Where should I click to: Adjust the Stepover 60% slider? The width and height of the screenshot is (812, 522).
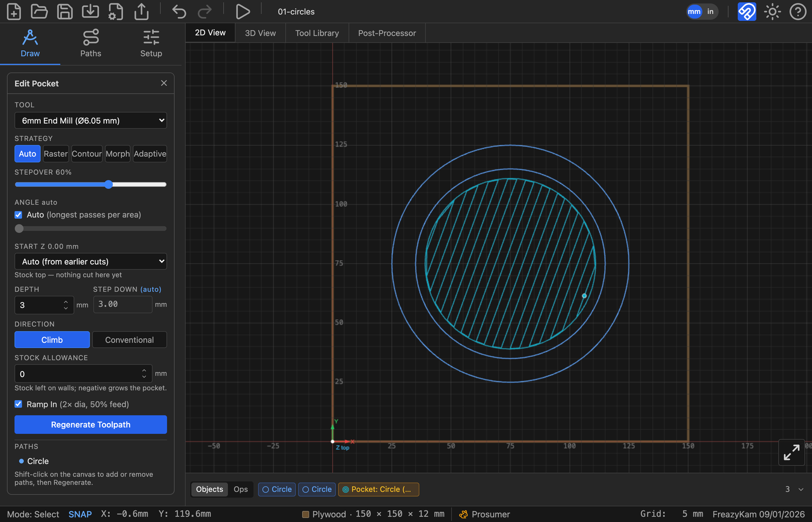point(91,185)
